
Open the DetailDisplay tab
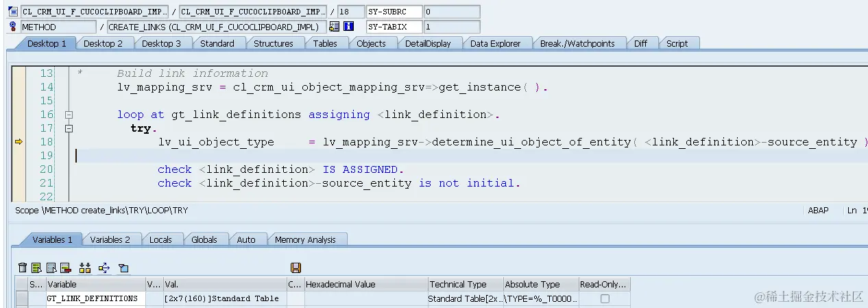tap(428, 43)
